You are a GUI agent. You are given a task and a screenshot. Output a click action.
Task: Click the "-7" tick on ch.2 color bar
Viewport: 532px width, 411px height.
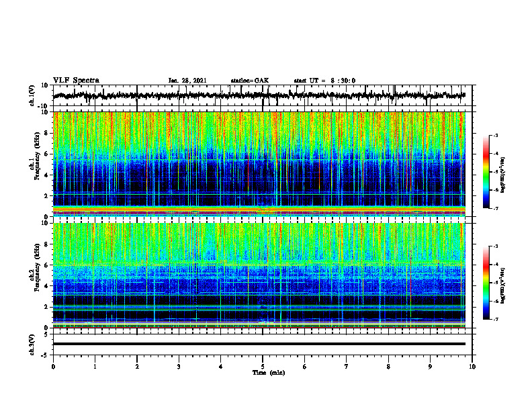(x=496, y=320)
